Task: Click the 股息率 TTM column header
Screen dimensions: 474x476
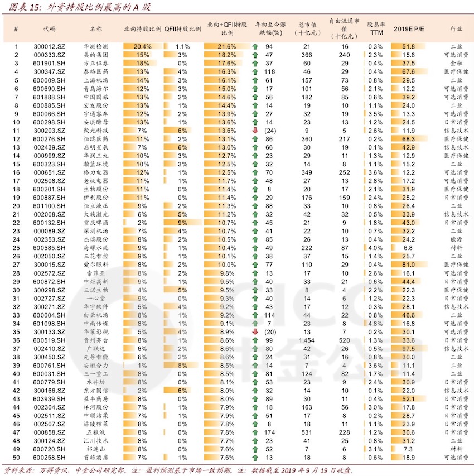Action: (x=376, y=28)
